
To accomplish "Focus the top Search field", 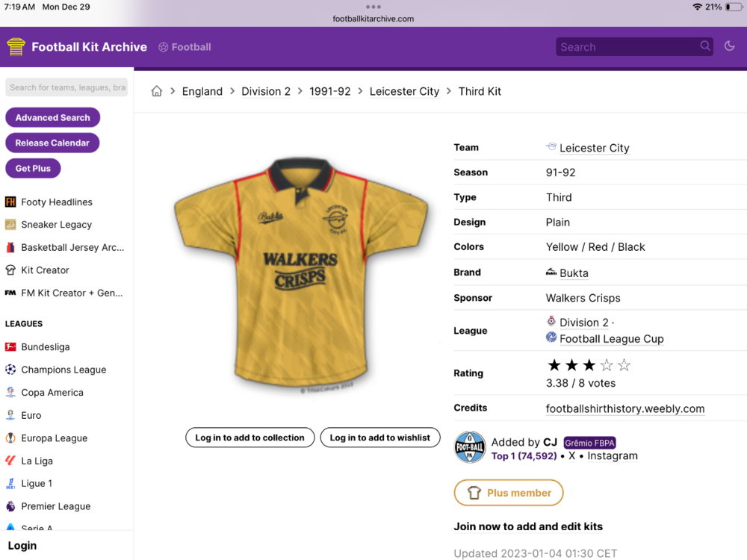I will 634,46.
